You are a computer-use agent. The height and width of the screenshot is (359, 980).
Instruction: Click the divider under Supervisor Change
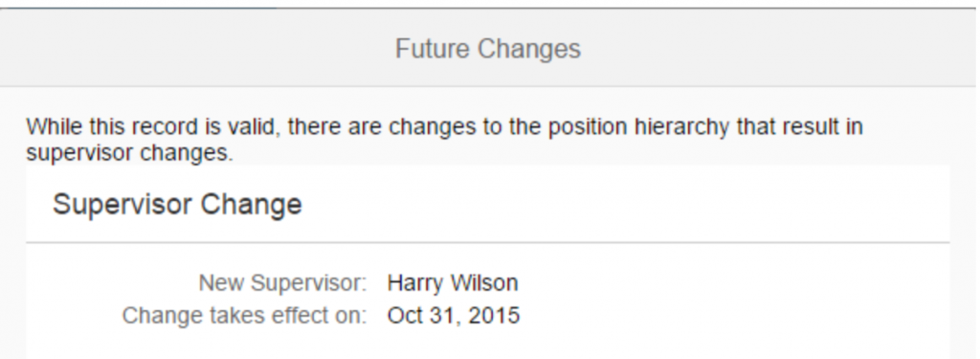[x=487, y=242]
